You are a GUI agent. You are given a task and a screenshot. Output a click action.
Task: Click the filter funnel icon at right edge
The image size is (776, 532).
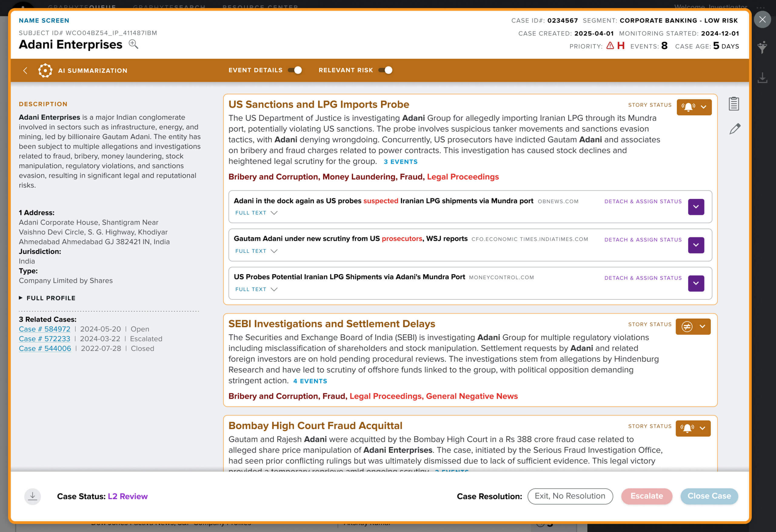click(x=762, y=47)
